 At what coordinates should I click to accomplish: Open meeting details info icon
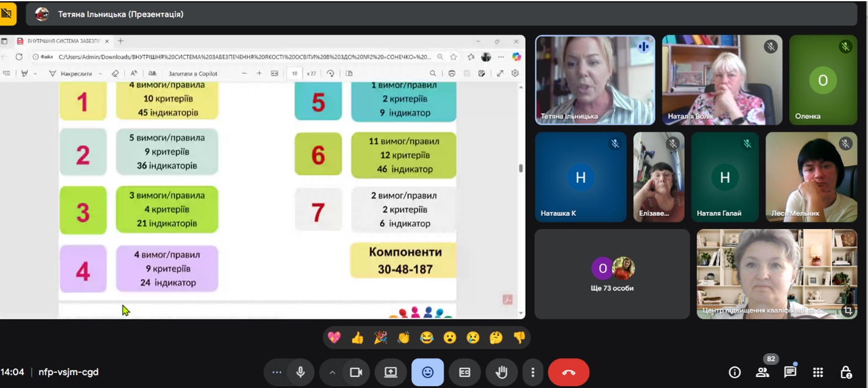coord(735,372)
